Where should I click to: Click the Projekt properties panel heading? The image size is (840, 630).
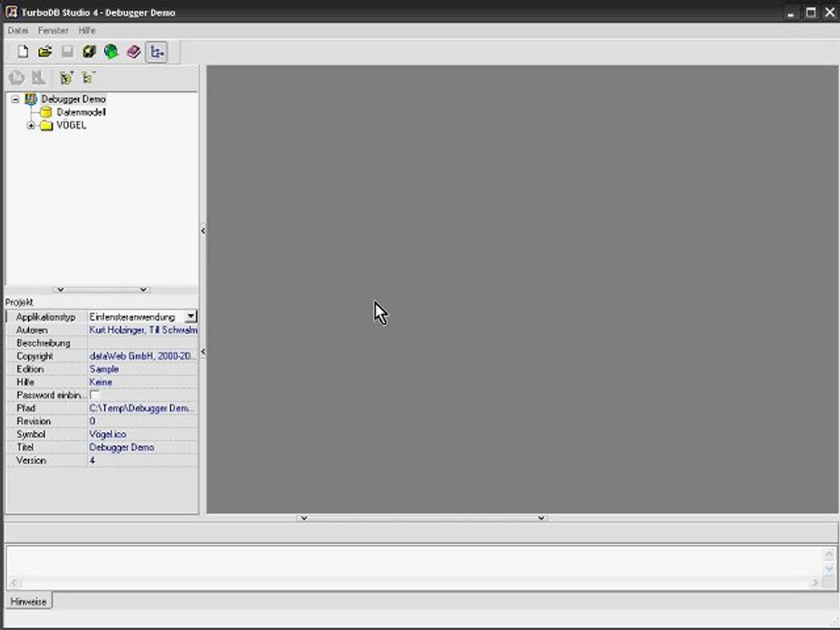point(19,302)
